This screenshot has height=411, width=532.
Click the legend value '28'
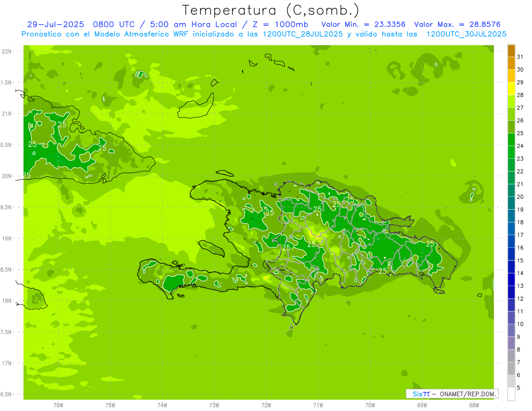point(520,95)
